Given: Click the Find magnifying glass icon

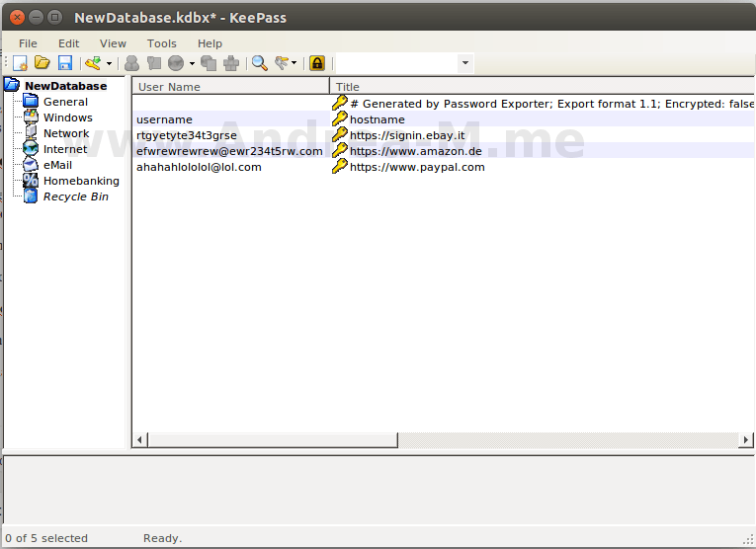Looking at the screenshot, I should 260,63.
